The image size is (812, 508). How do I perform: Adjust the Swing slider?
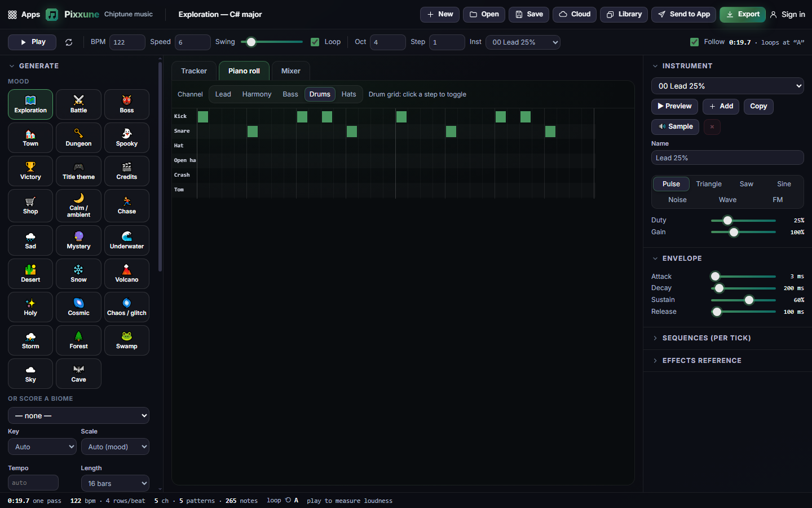point(272,42)
